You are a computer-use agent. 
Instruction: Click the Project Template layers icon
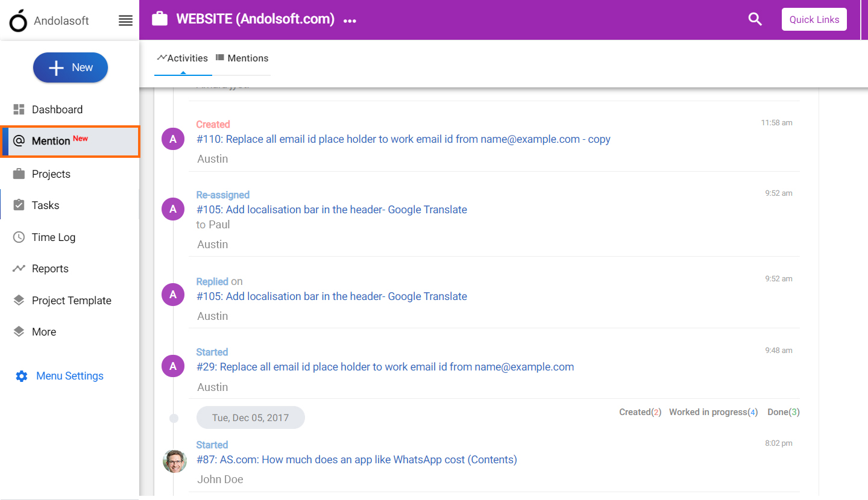coord(19,300)
